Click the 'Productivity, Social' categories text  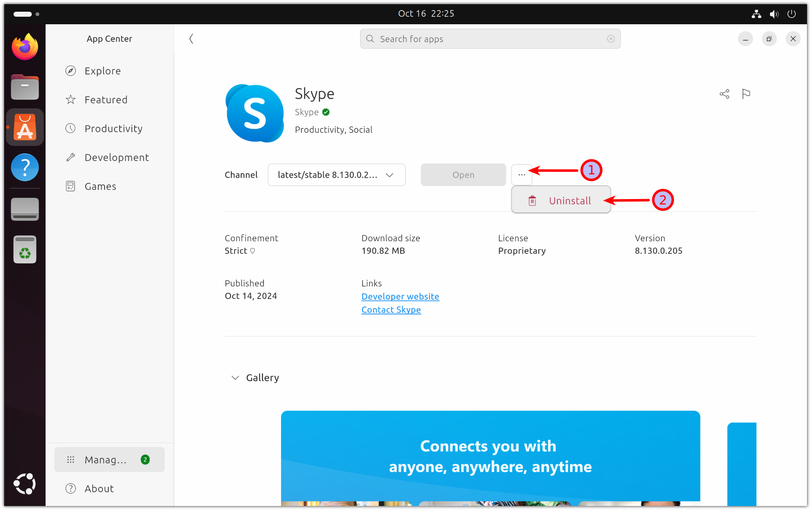click(x=334, y=130)
